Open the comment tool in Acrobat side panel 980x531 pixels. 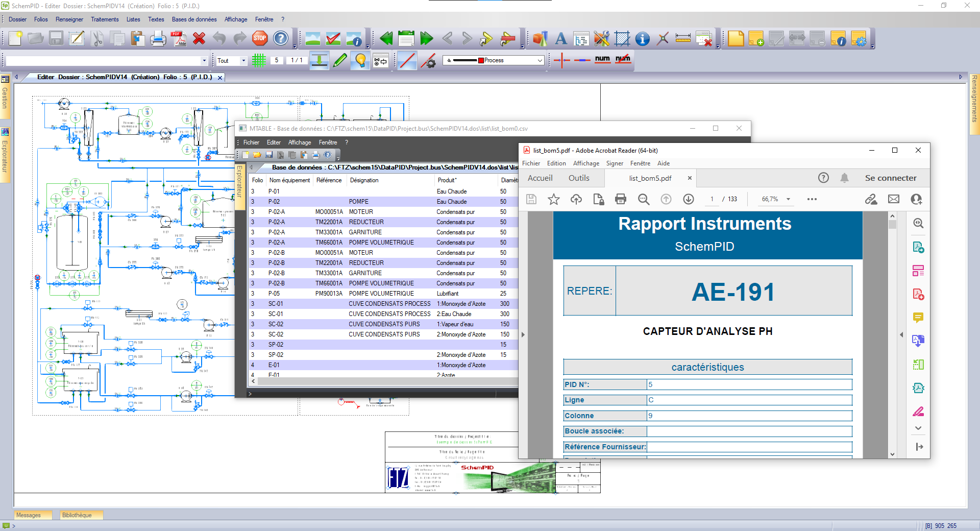pos(918,318)
